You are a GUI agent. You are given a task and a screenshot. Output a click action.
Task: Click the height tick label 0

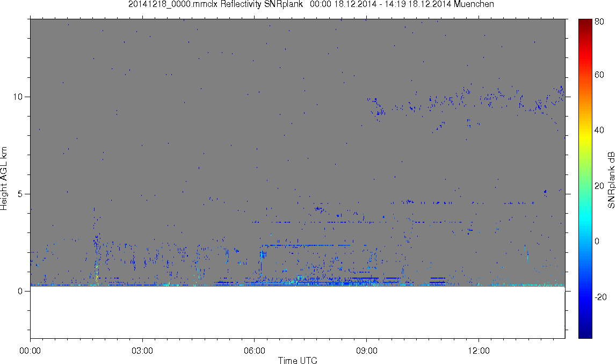point(20,291)
